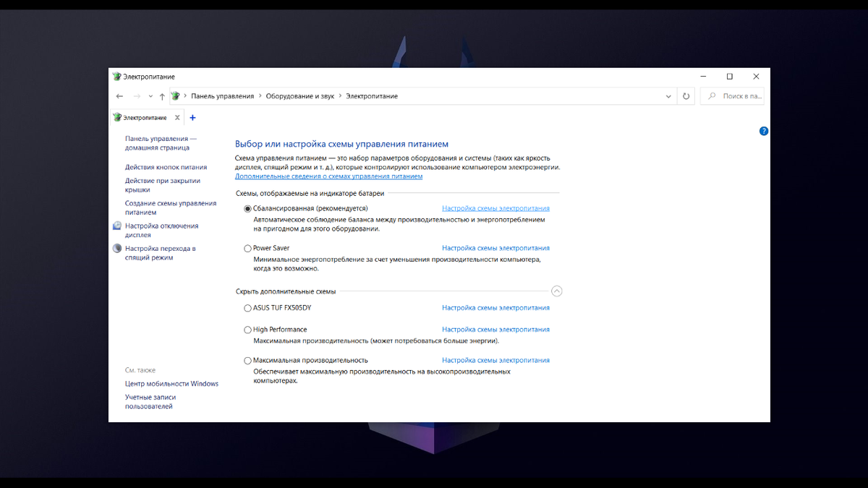868x488 pixels.
Task: Open Настройка схемы for High Performance
Action: point(495,330)
